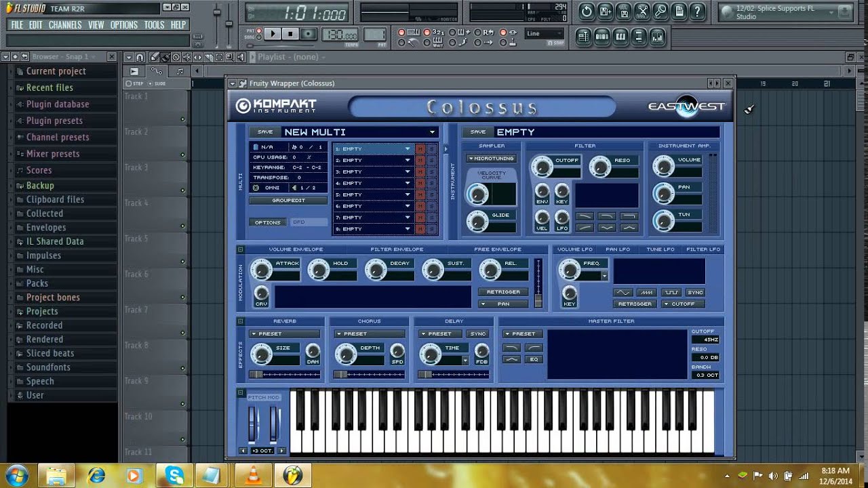Image resolution: width=868 pixels, height=488 pixels.
Task: Click the OPTIONS button in Colossus
Action: 268,222
